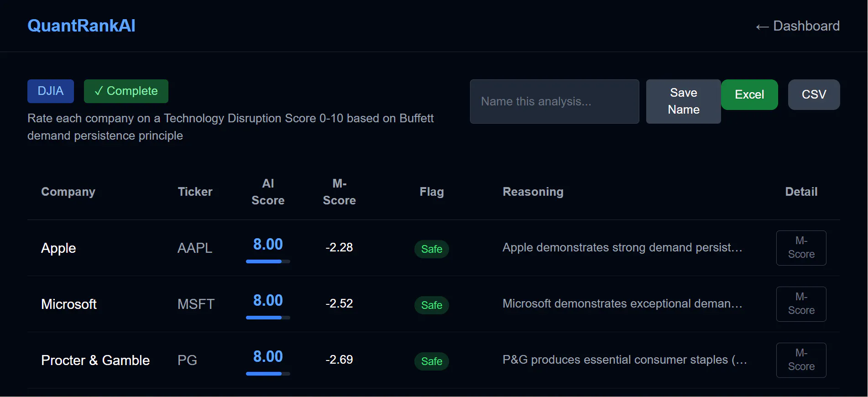Select the Procter & Gamble company name
The width and height of the screenshot is (868, 397).
tap(95, 360)
